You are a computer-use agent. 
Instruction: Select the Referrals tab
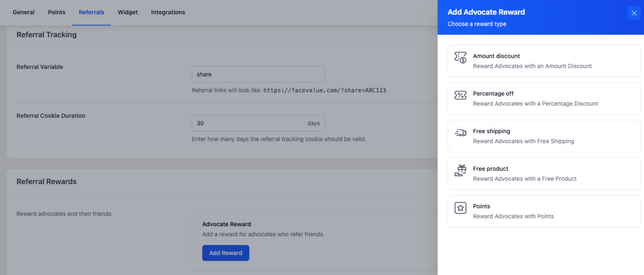tap(91, 12)
